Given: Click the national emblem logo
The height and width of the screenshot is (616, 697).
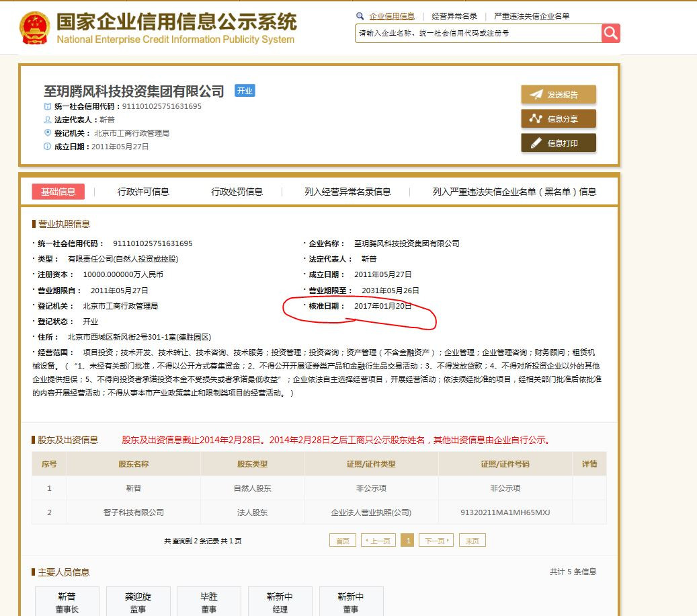Looking at the screenshot, I should pyautogui.click(x=35, y=28).
